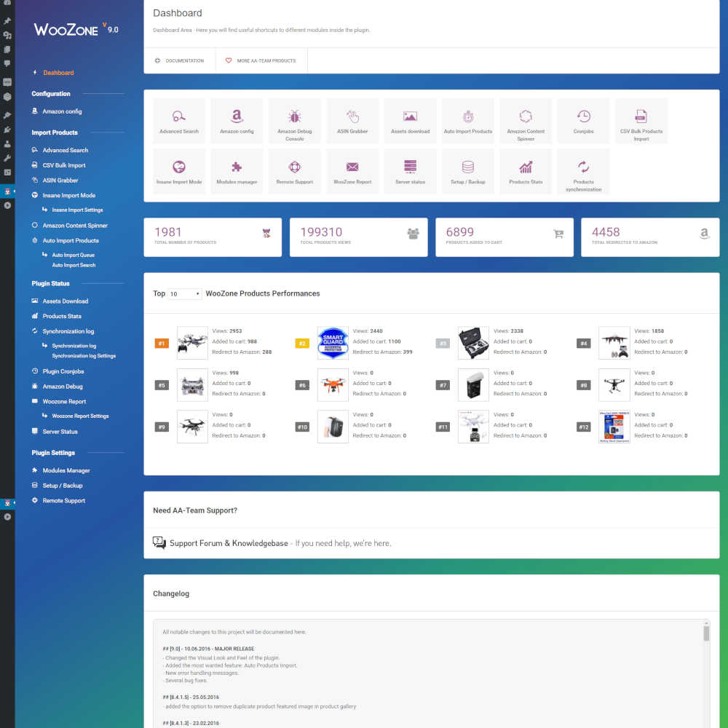This screenshot has width=728, height=728.
Task: Open Support Forum & Knowledgebase link
Action: click(229, 543)
